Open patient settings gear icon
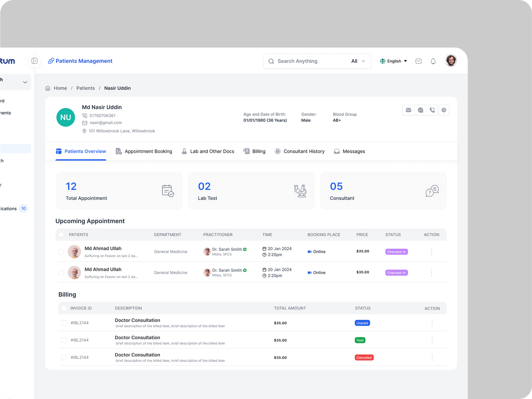The height and width of the screenshot is (399, 532). click(x=444, y=110)
